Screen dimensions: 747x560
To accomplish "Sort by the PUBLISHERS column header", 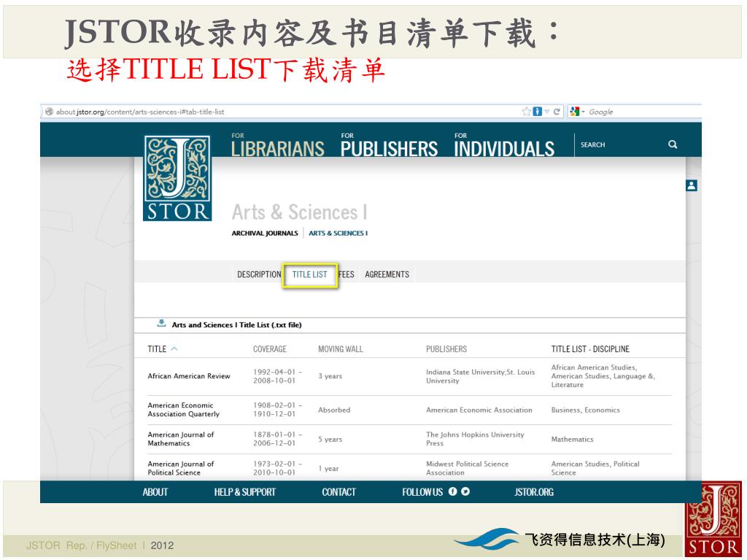I will [x=446, y=349].
